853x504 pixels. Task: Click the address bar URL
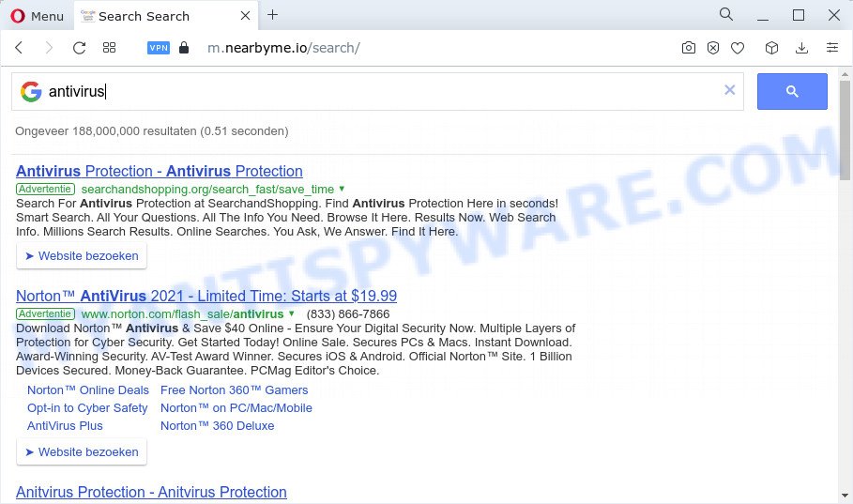283,48
